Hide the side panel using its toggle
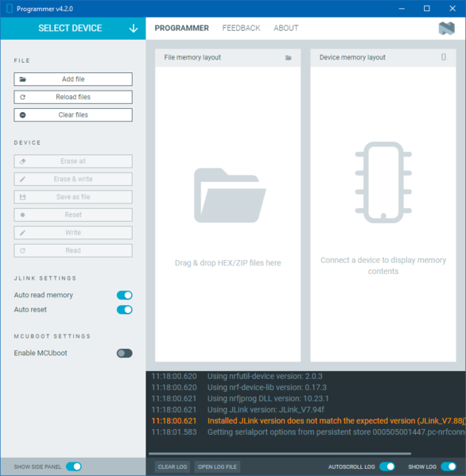The height and width of the screenshot is (476, 466). (x=74, y=466)
